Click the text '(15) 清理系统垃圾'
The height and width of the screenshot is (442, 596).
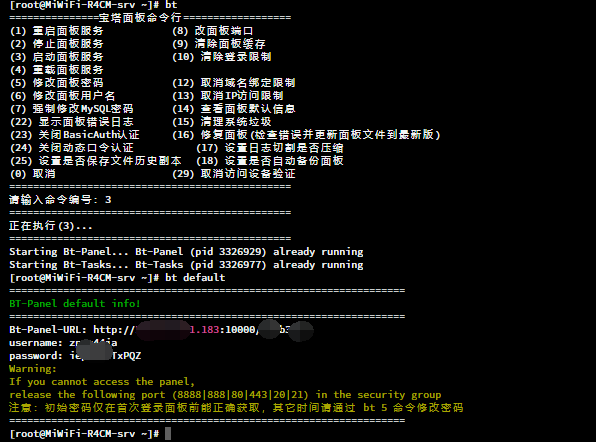[222, 122]
